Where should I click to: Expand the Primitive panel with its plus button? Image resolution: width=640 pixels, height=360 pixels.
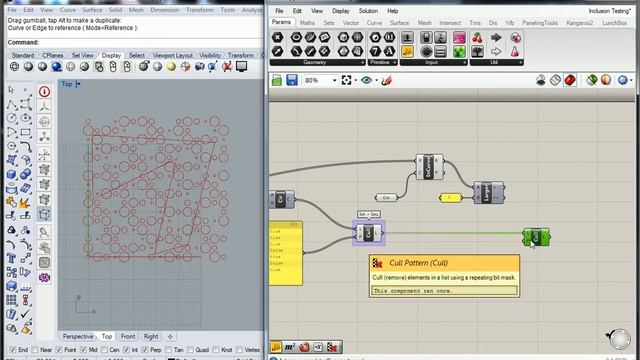point(395,62)
